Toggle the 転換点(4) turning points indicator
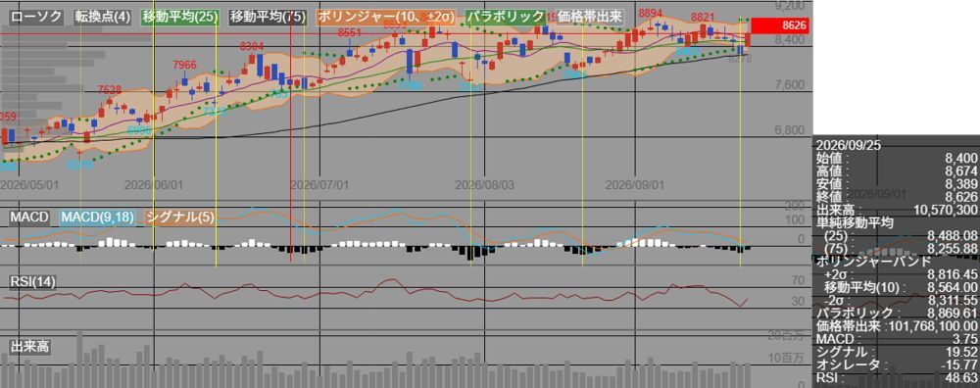The width and height of the screenshot is (980, 388). point(103,17)
